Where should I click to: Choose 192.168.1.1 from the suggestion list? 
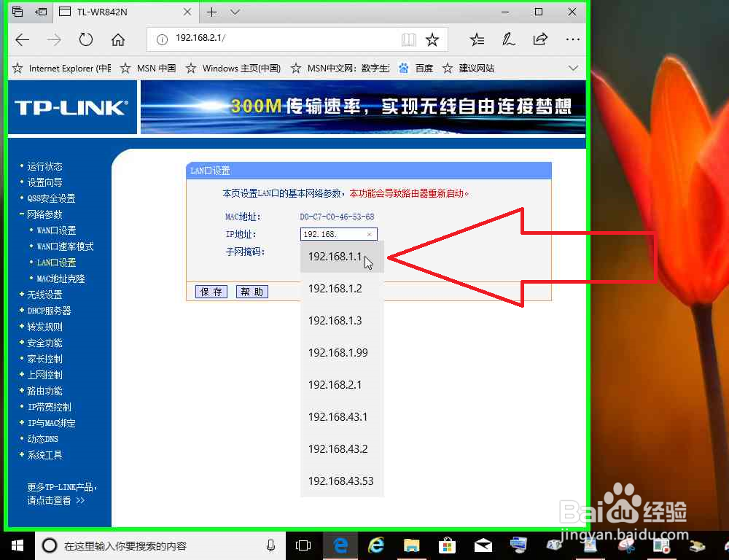click(342, 257)
